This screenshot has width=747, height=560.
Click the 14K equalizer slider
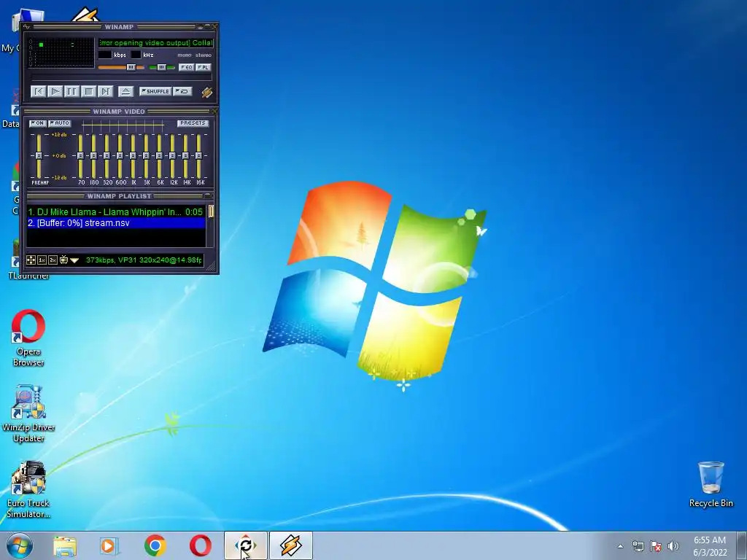[x=186, y=156]
